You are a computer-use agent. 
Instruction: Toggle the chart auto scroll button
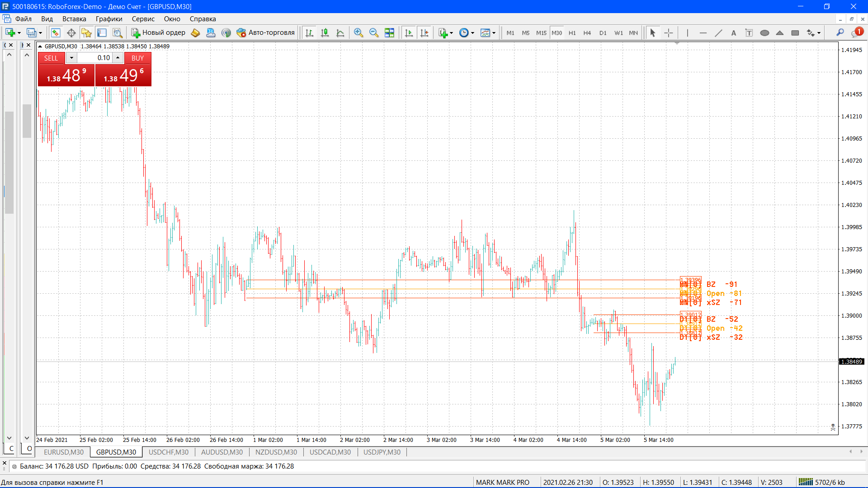pos(409,33)
